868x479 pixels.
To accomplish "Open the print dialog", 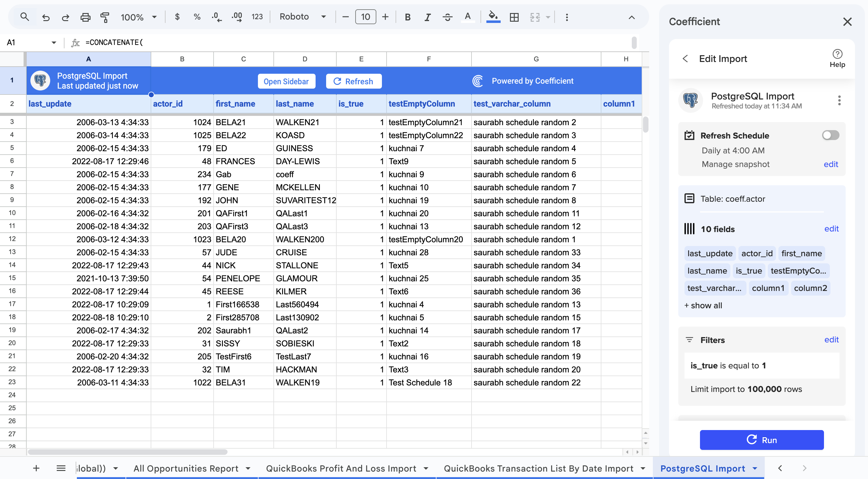I will (85, 17).
